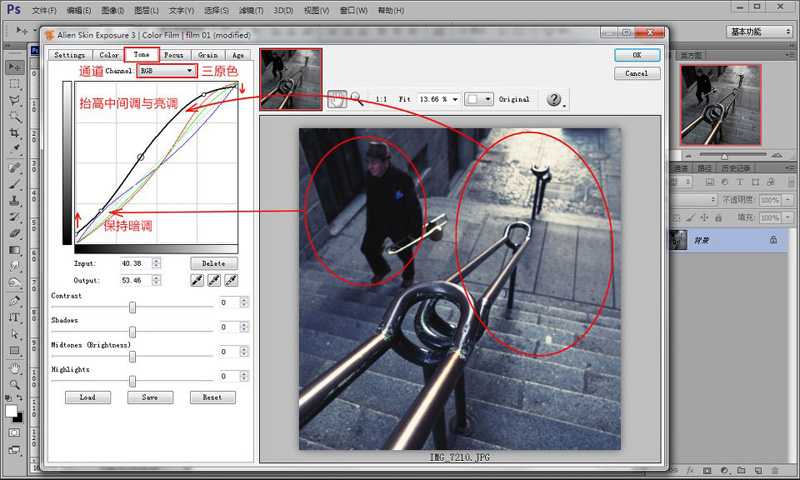Select the Path Selection tool
The height and width of the screenshot is (480, 800).
14,334
